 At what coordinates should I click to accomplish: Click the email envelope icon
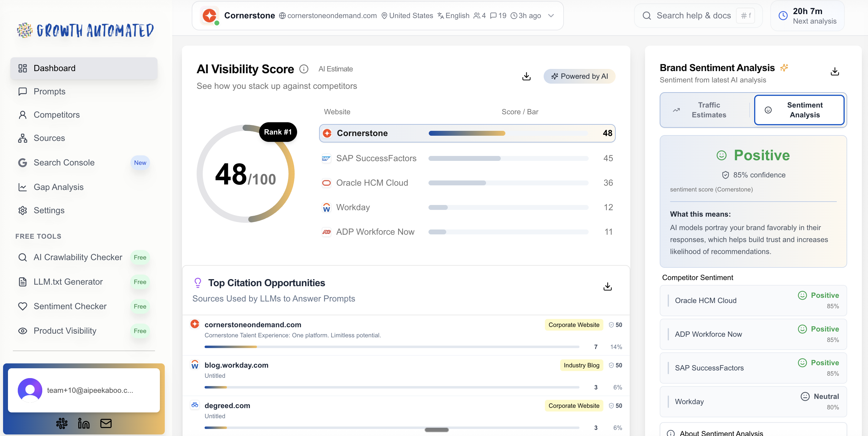coord(106,423)
